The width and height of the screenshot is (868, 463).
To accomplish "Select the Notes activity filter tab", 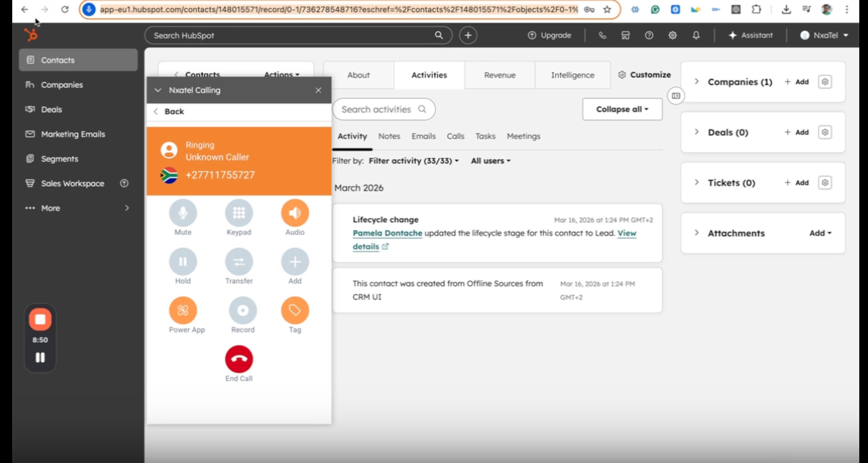I will coord(389,136).
